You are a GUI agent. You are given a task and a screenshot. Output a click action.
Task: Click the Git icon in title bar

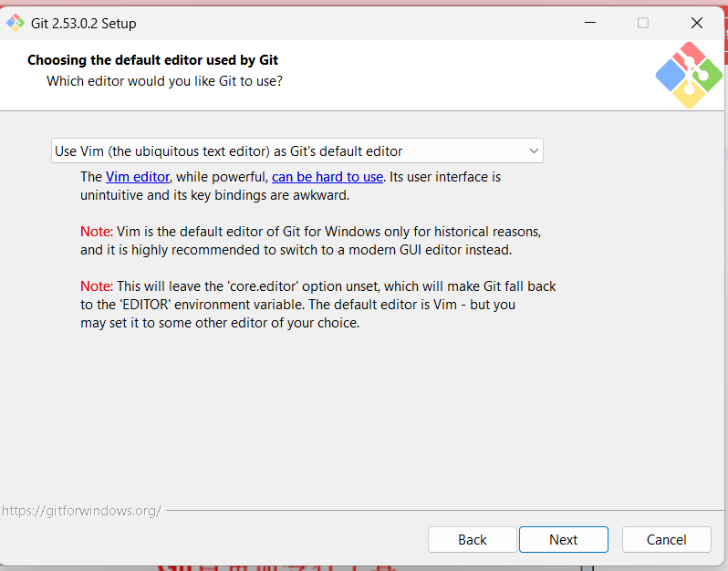point(16,23)
